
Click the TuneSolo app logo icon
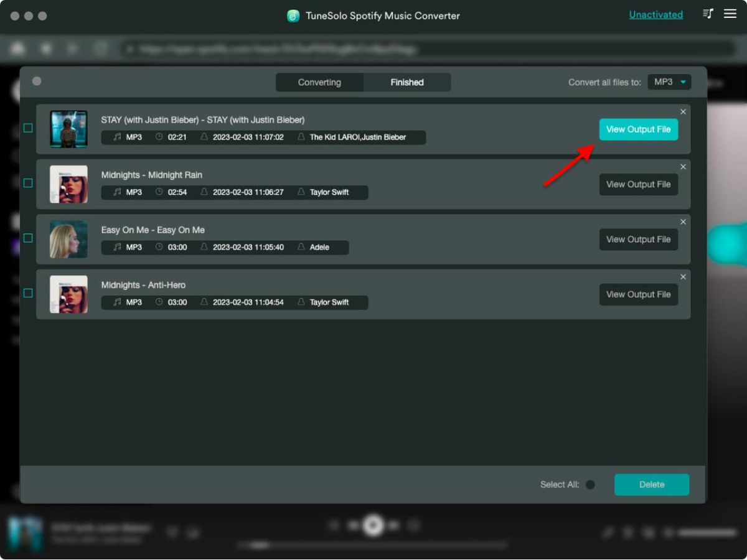tap(293, 16)
